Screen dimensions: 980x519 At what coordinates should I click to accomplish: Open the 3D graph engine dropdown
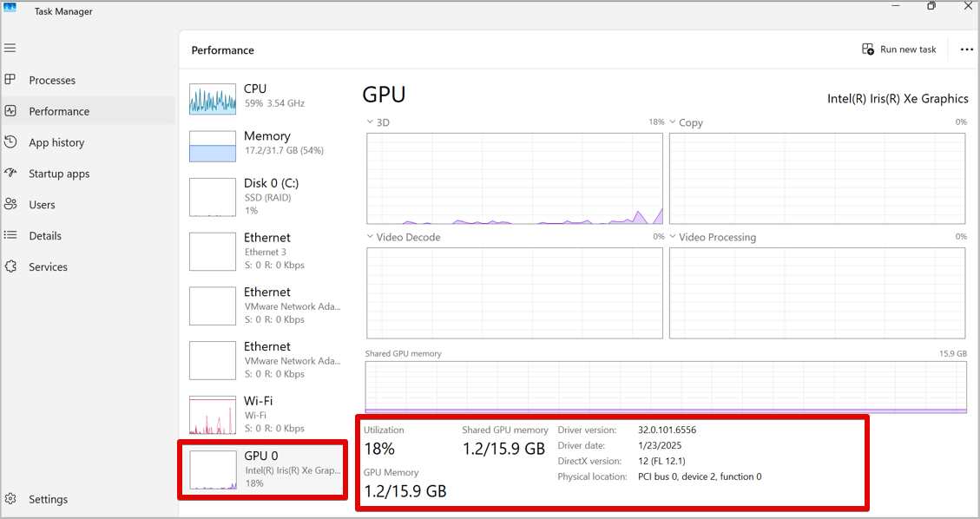tap(371, 122)
